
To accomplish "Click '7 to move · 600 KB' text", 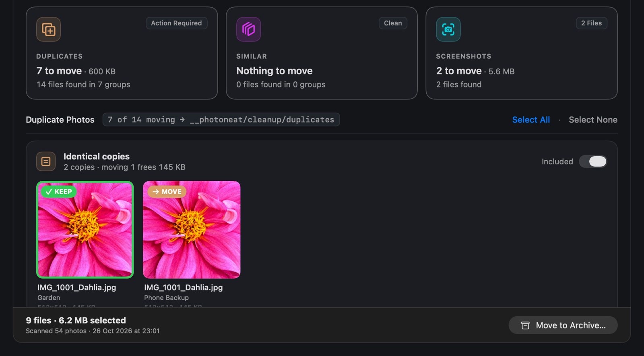I will [x=76, y=71].
